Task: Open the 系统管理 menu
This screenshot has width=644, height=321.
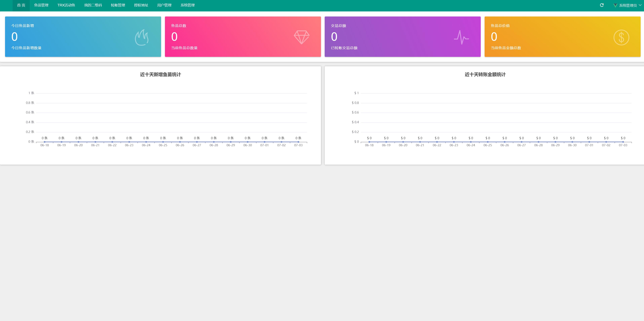Action: (x=187, y=5)
